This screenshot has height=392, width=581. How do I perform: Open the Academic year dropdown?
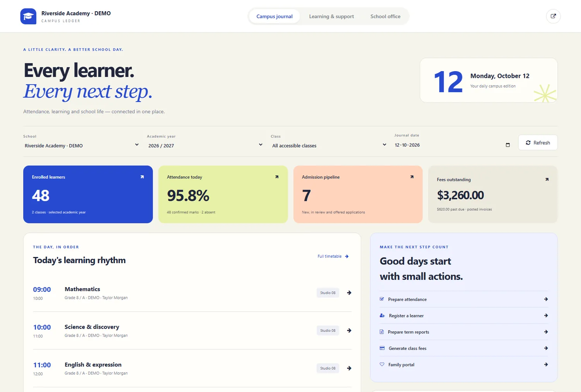click(206, 146)
